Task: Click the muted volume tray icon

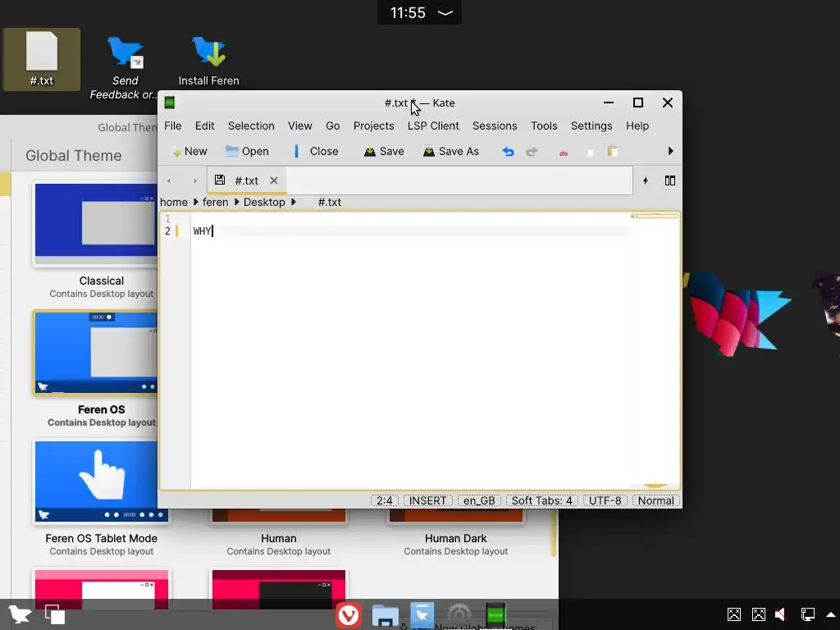Action: (x=782, y=614)
